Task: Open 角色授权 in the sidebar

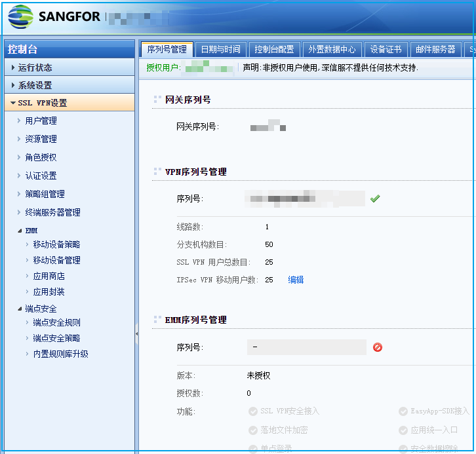Action: (41, 157)
